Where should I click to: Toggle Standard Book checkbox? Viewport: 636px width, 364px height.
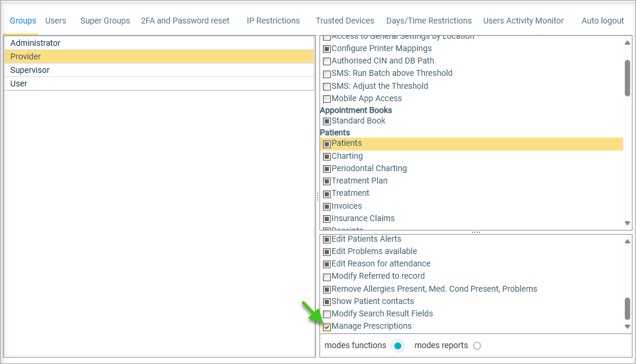coord(327,121)
